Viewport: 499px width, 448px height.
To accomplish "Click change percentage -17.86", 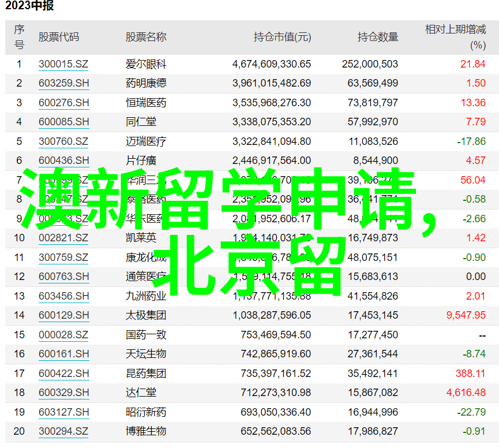I will point(471,141).
